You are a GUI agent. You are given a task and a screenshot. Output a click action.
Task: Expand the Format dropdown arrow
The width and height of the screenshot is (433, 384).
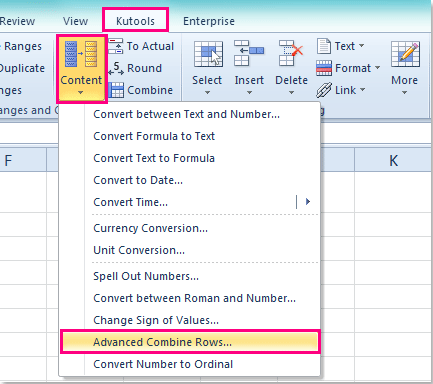(x=377, y=68)
